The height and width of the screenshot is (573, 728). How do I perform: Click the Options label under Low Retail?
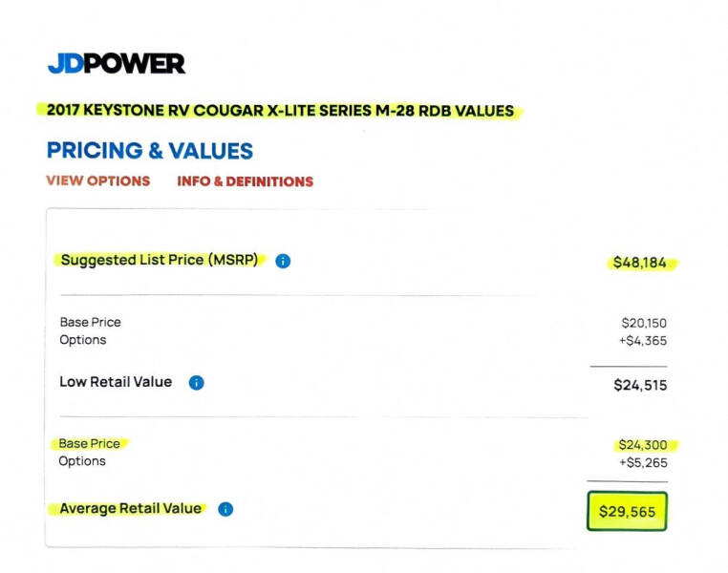pos(83,340)
